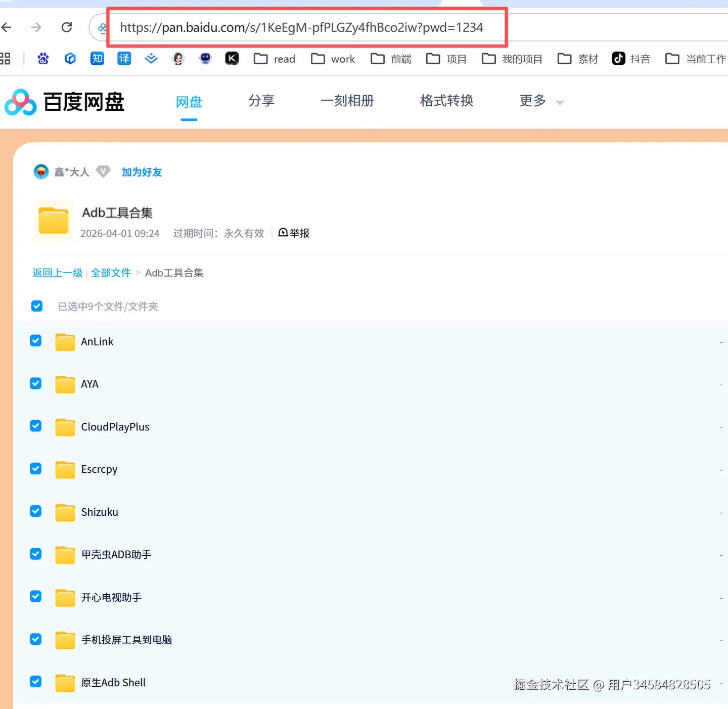Open the blue hexagon bookmark icon
Viewport: 728px width, 709px height.
coord(70,59)
